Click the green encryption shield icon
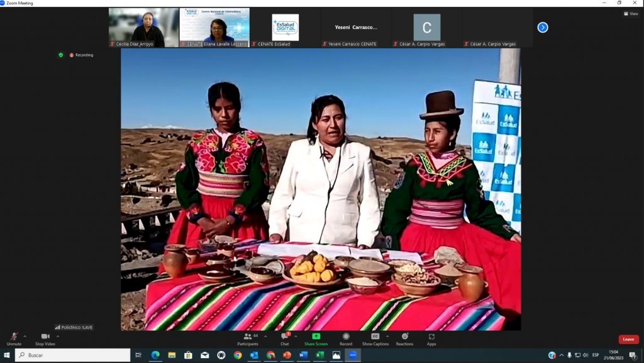The height and width of the screenshot is (363, 644). click(61, 55)
